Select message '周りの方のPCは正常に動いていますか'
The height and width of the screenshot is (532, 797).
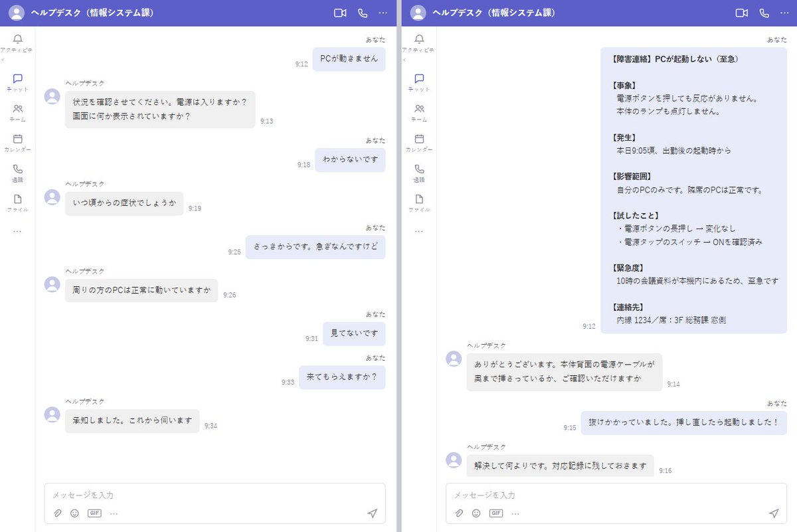141,290
